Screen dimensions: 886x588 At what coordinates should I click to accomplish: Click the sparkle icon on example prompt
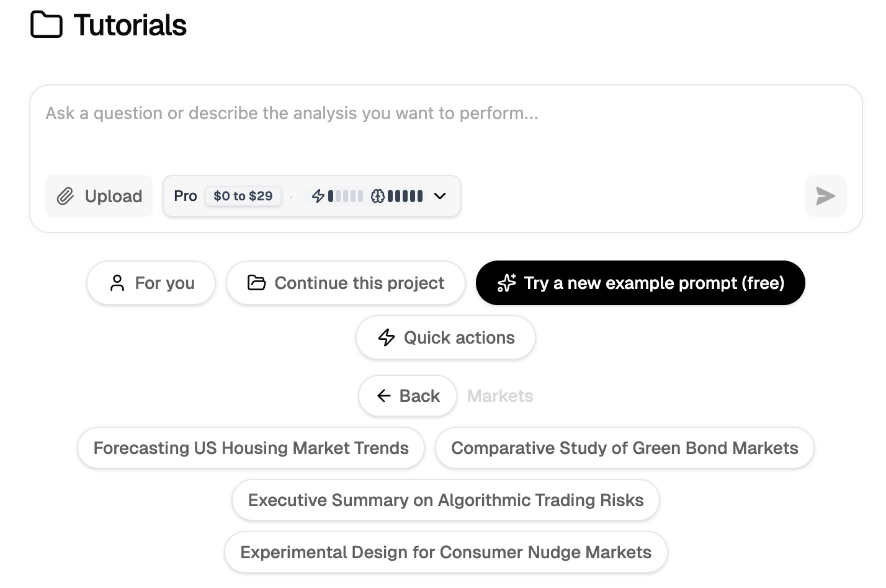pyautogui.click(x=506, y=283)
